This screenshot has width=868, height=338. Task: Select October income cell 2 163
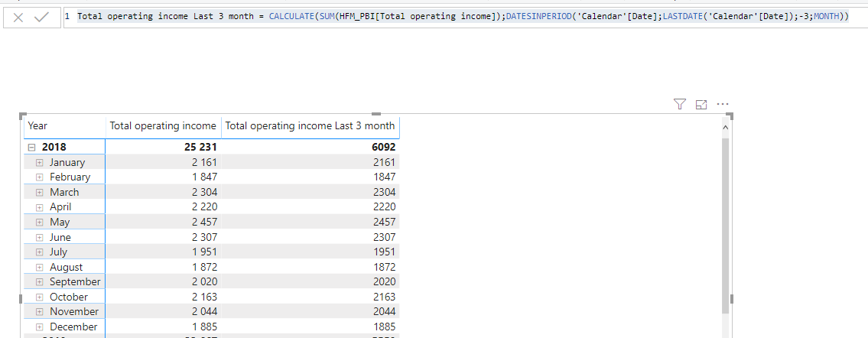click(203, 297)
